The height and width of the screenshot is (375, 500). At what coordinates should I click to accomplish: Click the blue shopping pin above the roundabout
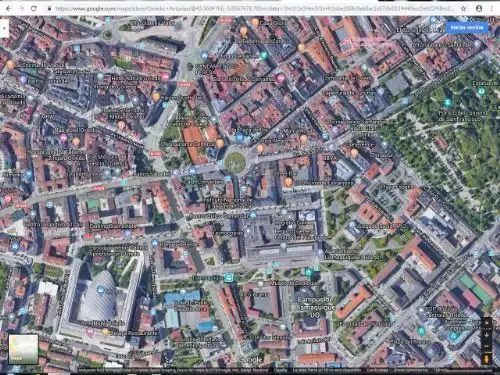[239, 137]
